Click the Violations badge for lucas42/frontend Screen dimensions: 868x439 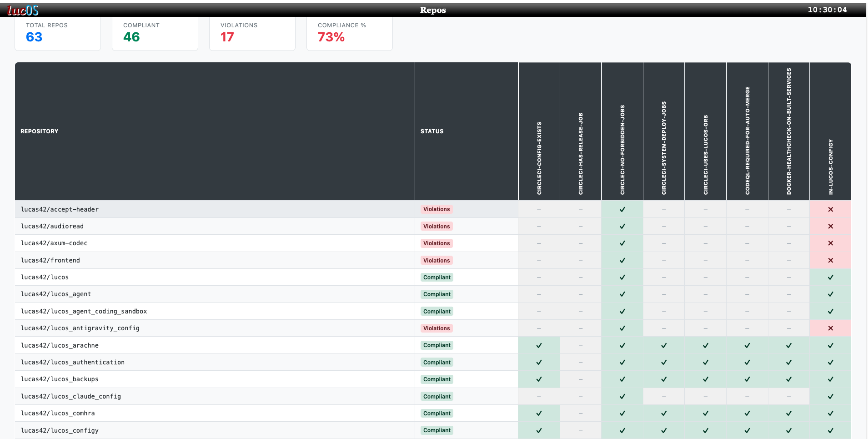(436, 260)
